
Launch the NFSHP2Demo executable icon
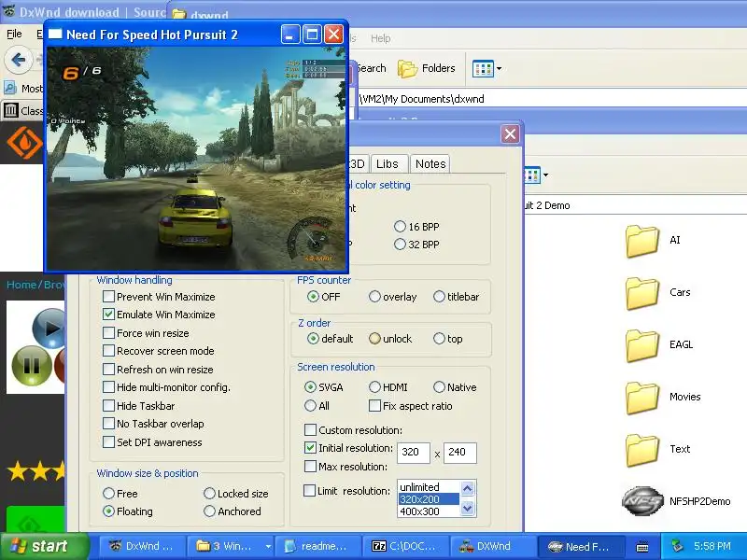tap(642, 501)
